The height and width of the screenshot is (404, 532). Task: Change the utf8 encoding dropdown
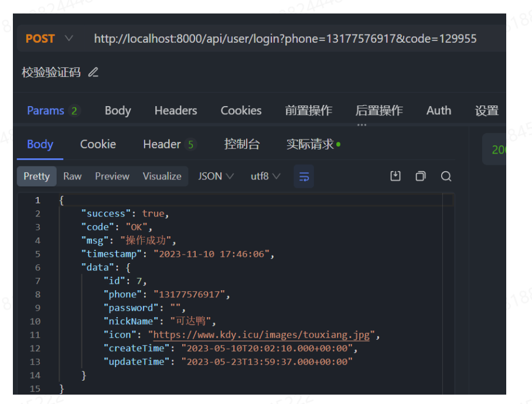(x=265, y=176)
